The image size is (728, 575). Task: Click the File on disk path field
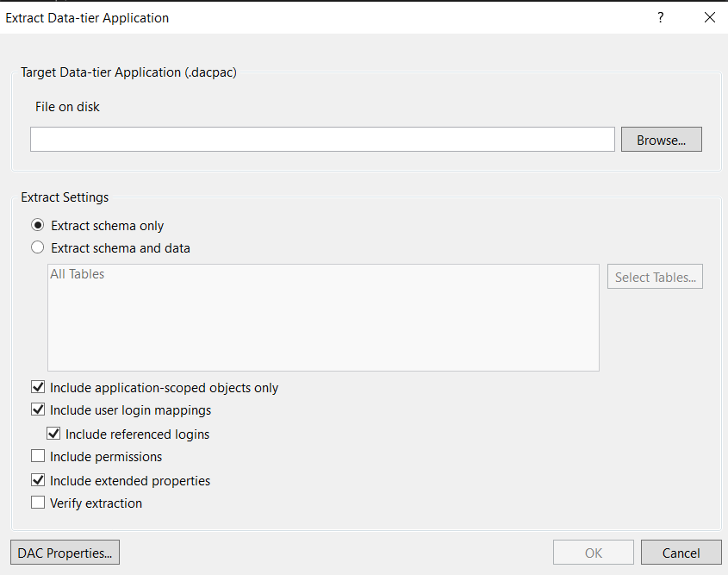click(322, 140)
